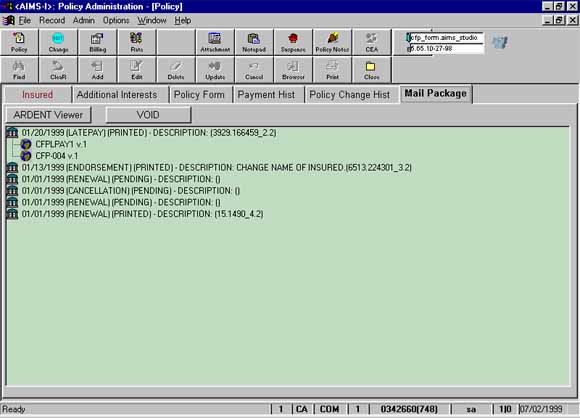This screenshot has width=580, height=418.
Task: Open the Policy toolbar icon
Action: [x=19, y=42]
